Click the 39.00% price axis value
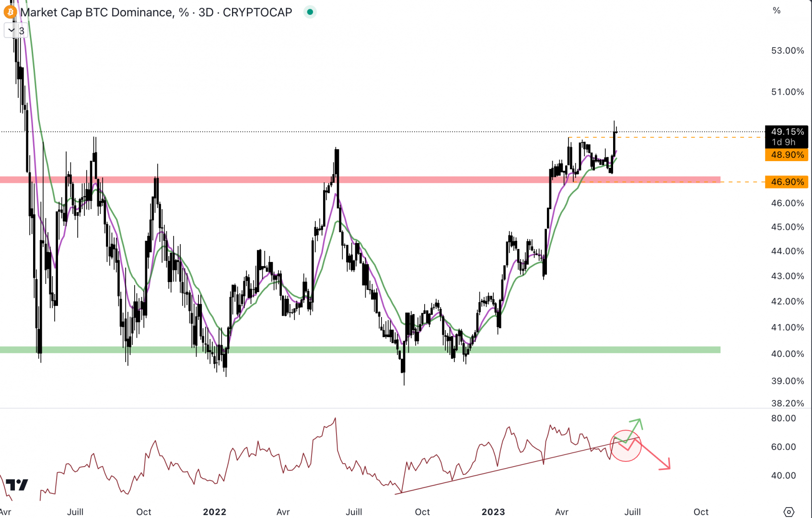812x518 pixels. 787,381
